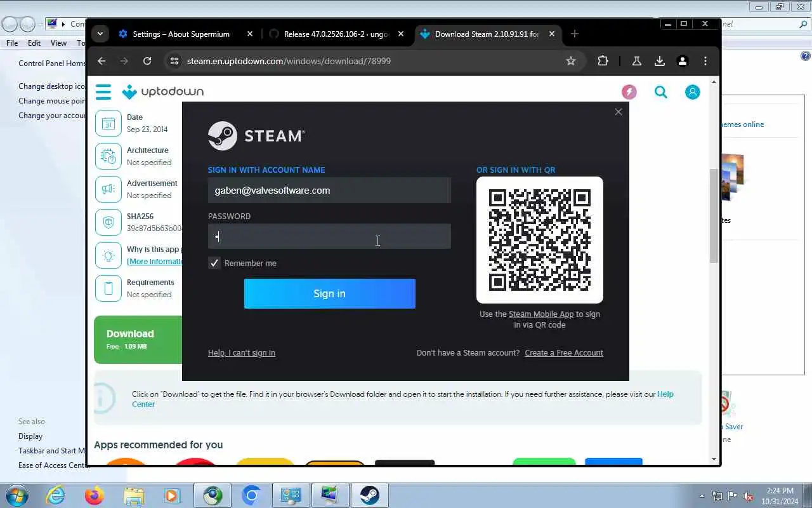
Task: Close the Steam sign-in dialog
Action: 619,112
